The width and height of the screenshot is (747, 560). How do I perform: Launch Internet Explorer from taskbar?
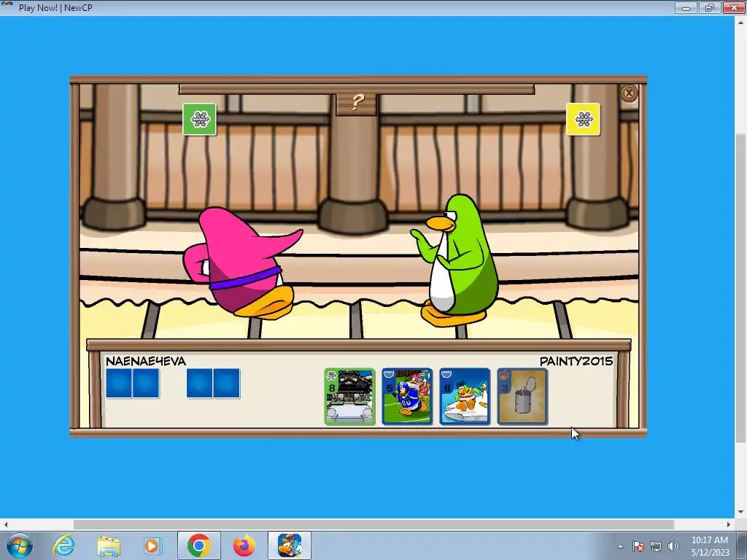click(63, 545)
